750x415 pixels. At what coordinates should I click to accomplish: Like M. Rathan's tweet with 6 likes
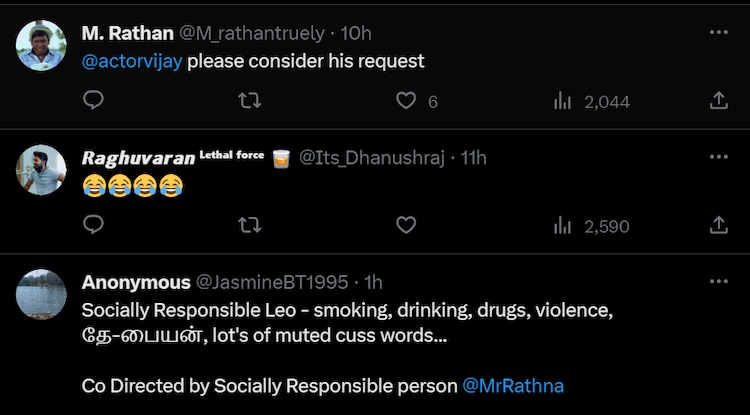(x=406, y=100)
